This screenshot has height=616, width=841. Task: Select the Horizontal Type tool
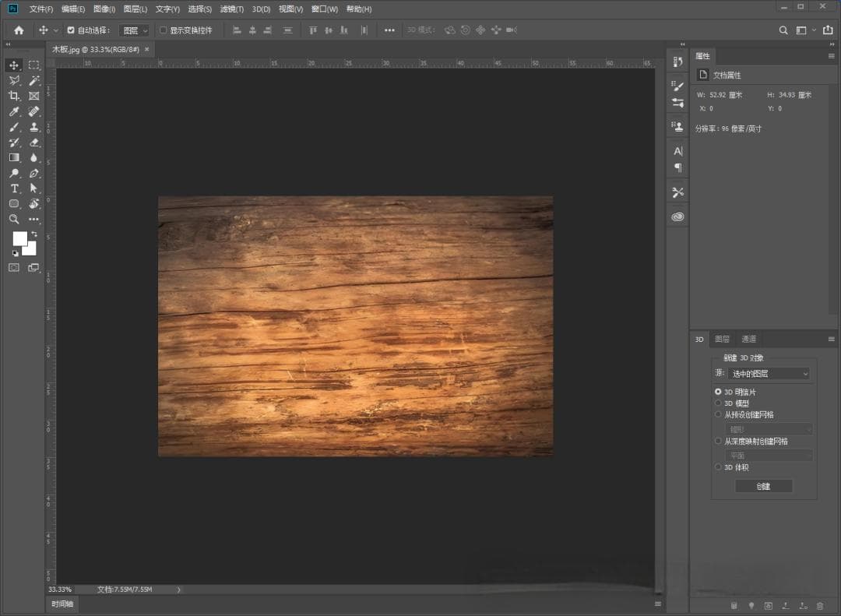[x=14, y=188]
